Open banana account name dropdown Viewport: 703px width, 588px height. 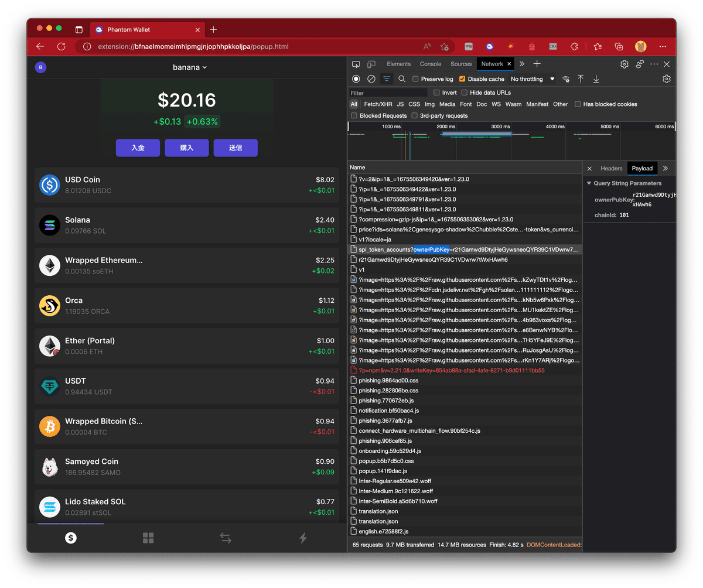point(190,67)
